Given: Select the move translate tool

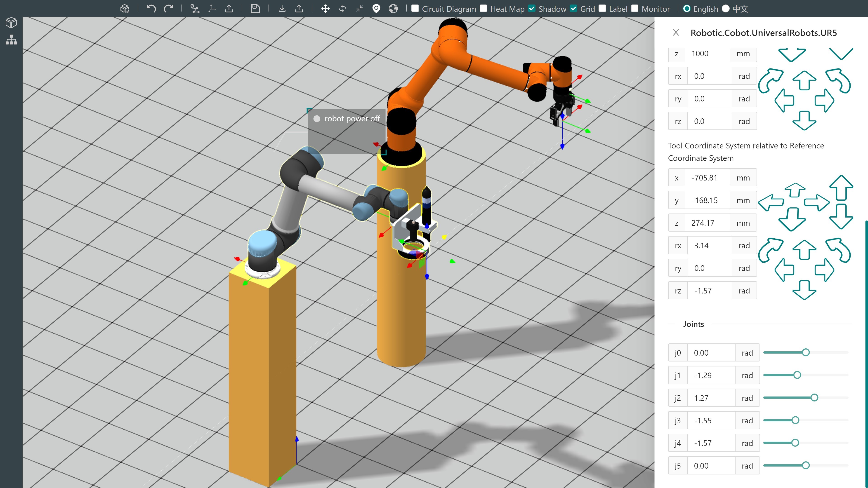Looking at the screenshot, I should click(325, 8).
